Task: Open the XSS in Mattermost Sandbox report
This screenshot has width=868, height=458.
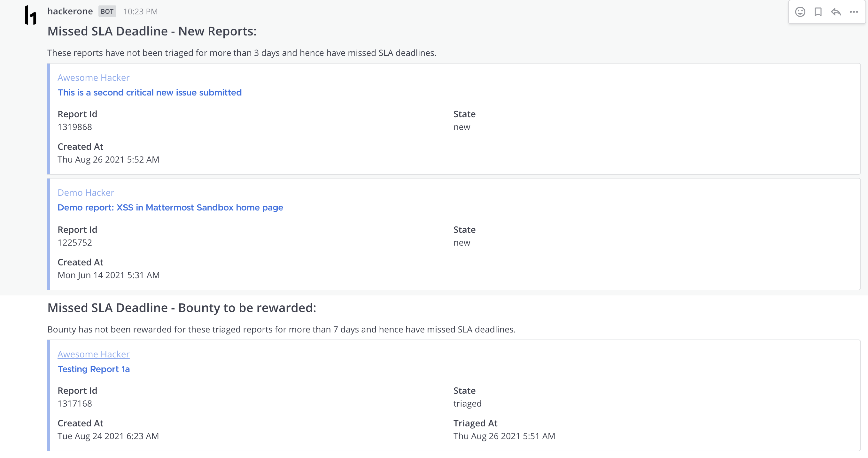Action: [170, 207]
